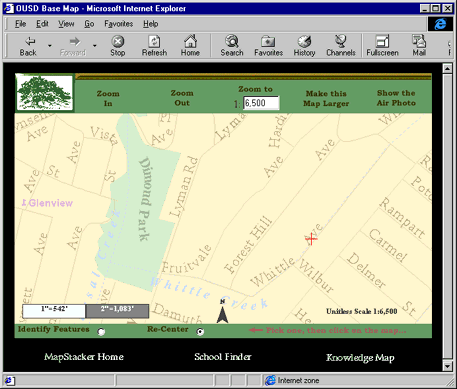Open the Channels toolbar icon
The image size is (457, 389).
coord(341,41)
